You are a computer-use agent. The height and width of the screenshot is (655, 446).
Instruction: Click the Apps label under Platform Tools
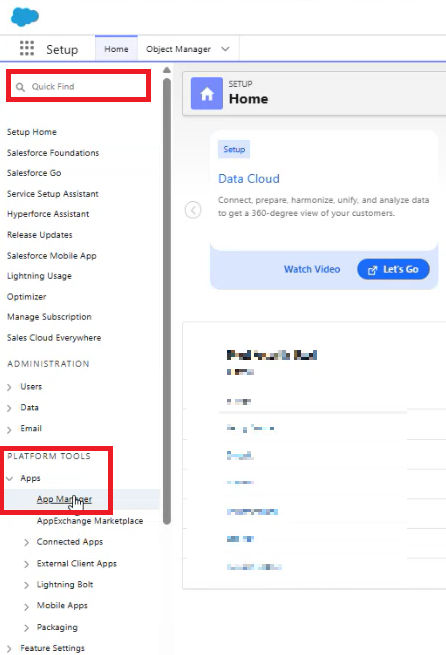click(30, 478)
